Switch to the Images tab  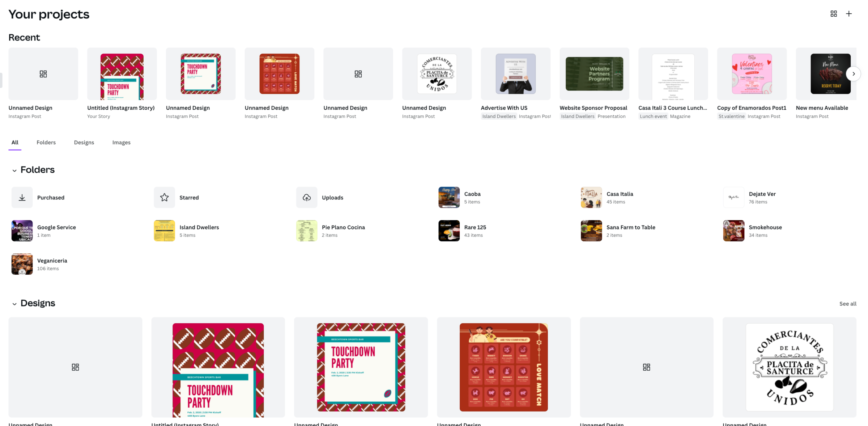(x=121, y=142)
